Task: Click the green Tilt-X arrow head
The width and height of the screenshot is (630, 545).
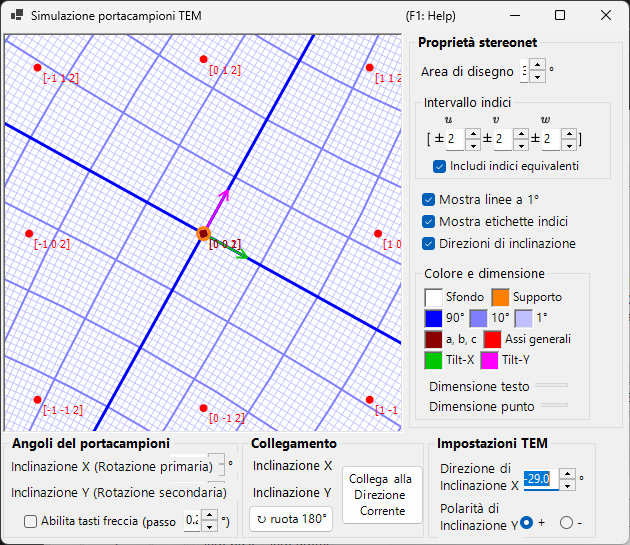Action: click(x=244, y=256)
